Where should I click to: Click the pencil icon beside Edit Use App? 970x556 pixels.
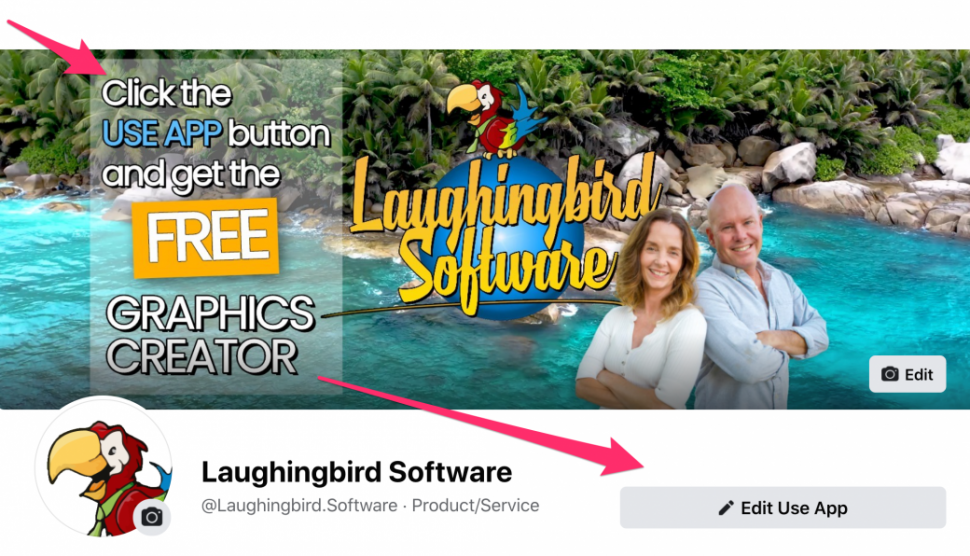(726, 508)
